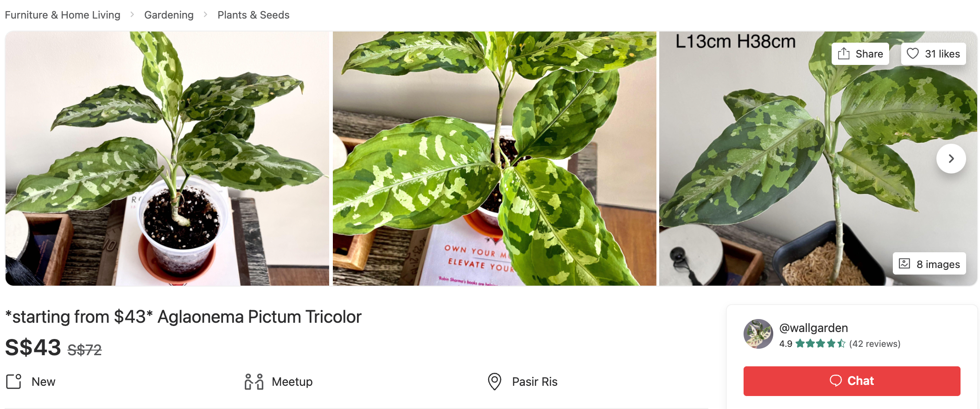Screen dimensions: 980x409
Task: Click the Pasir Ris location pin icon
Action: click(x=495, y=382)
